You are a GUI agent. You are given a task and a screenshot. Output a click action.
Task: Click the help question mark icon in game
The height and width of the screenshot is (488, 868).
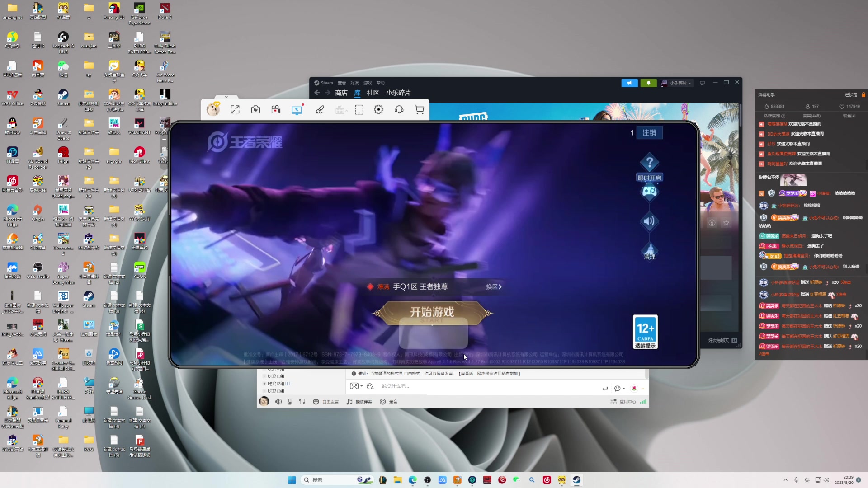coord(649,163)
